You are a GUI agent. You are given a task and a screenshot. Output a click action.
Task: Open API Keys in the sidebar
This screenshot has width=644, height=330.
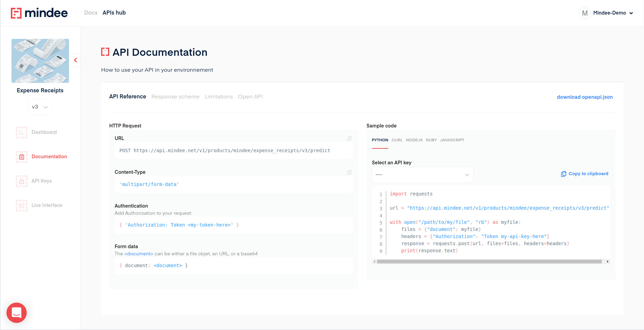[x=42, y=181]
